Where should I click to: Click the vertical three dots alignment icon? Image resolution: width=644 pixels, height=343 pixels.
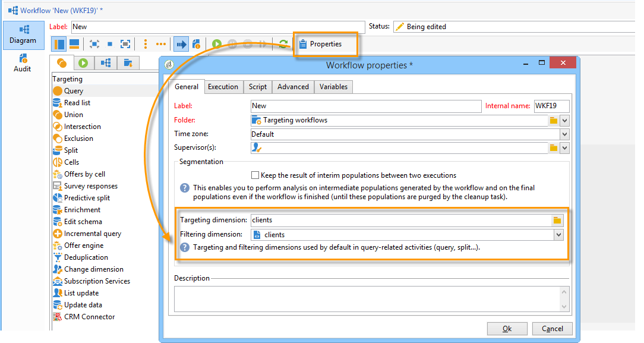pyautogui.click(x=146, y=44)
